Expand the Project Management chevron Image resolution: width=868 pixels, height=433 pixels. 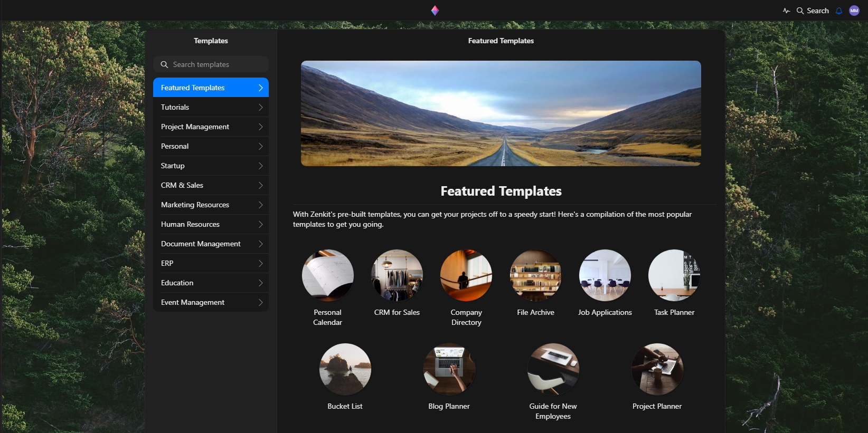[x=260, y=127]
